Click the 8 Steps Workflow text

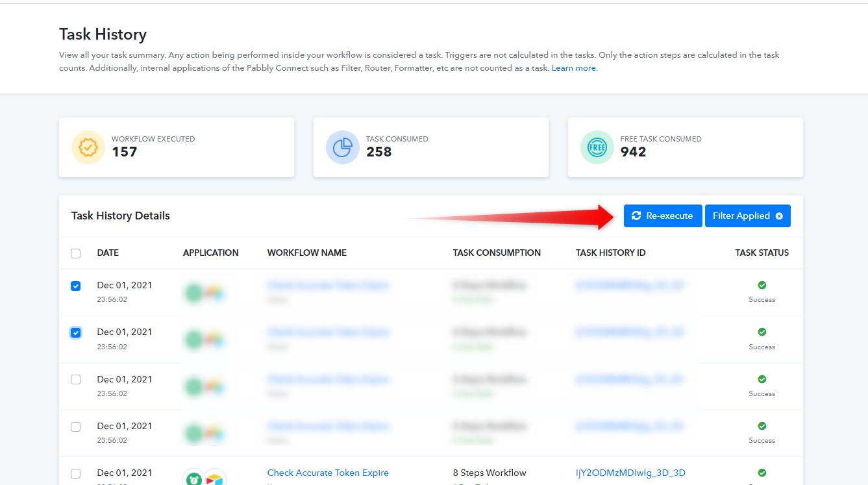pyautogui.click(x=490, y=473)
